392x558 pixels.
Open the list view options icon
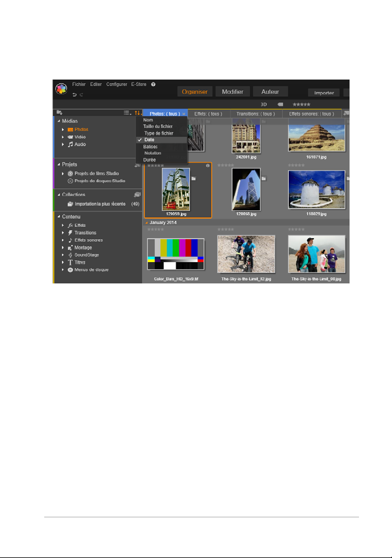pyautogui.click(x=127, y=113)
